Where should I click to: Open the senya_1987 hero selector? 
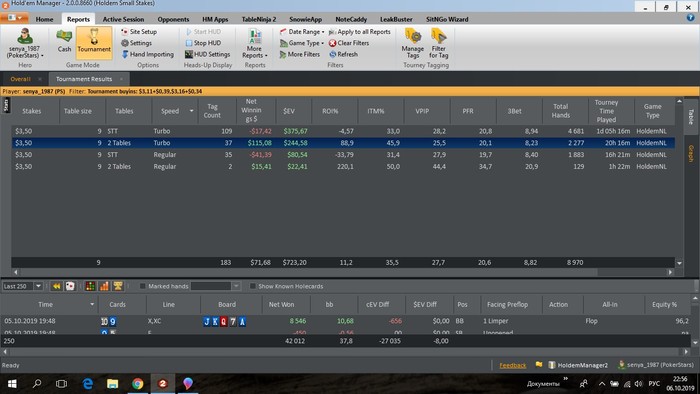pos(25,43)
